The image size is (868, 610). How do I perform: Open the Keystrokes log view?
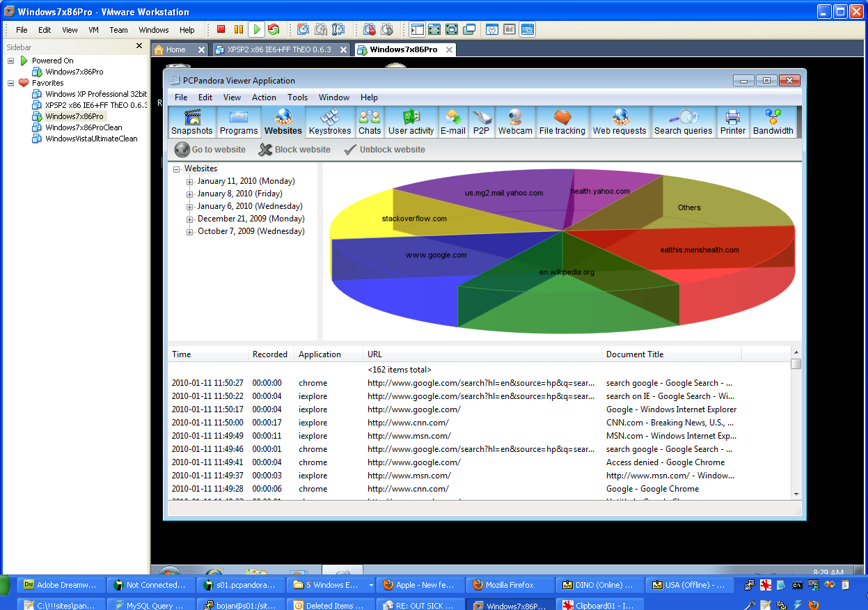[331, 122]
